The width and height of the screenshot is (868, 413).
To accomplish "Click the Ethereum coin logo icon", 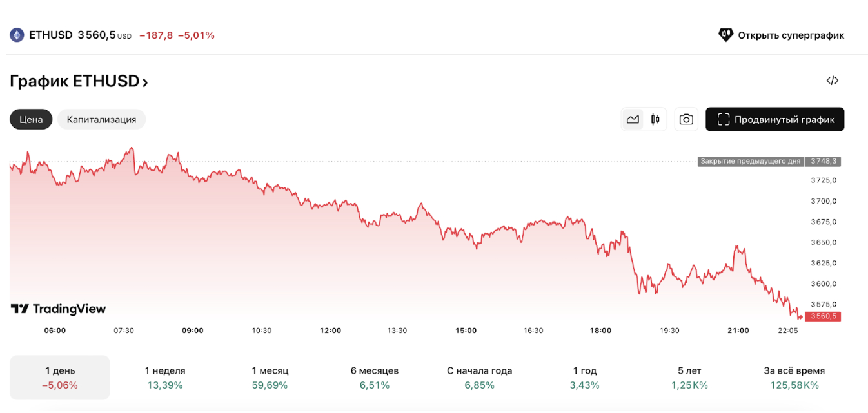I will 17,35.
